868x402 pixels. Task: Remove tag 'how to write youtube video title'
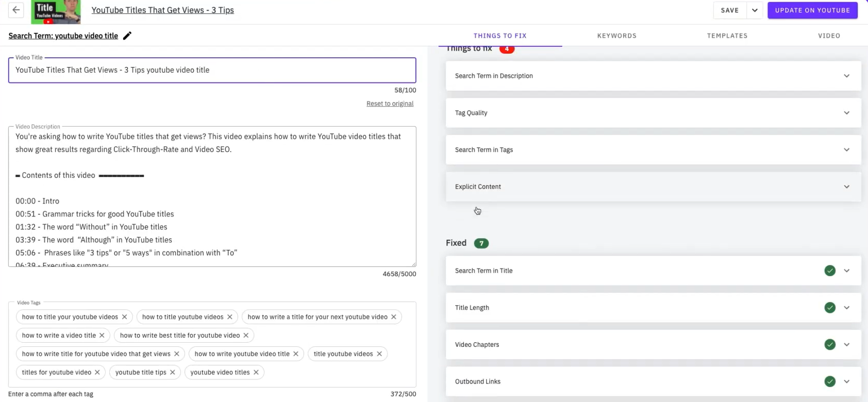click(x=296, y=354)
